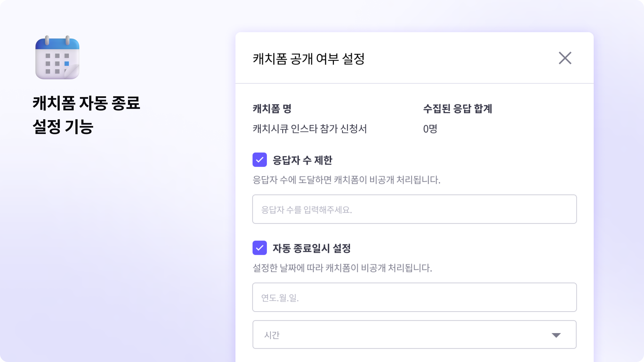
Task: Click the 시간 dropdown arrow
Action: click(x=556, y=335)
